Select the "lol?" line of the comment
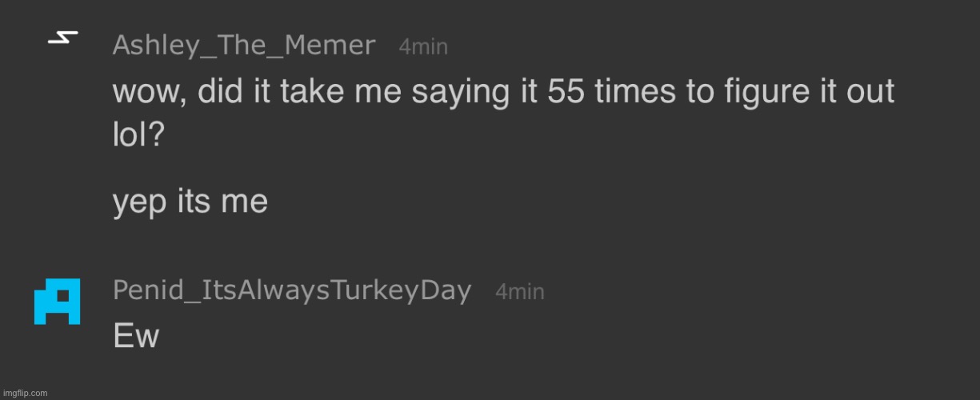 [x=138, y=134]
